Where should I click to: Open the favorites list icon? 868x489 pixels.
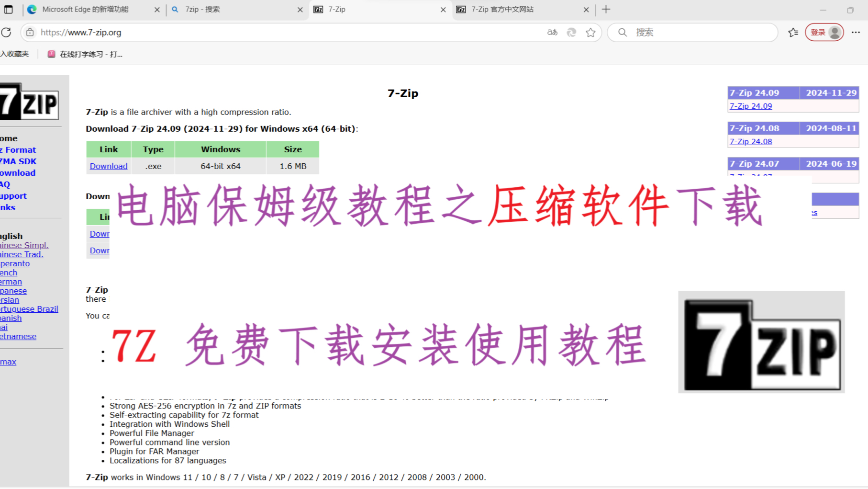[x=793, y=32]
